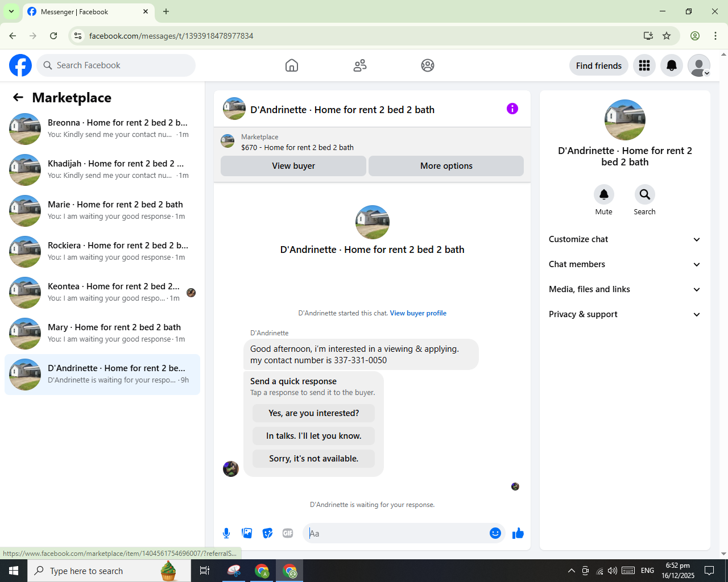Open Keontea's rental conversation
Screen dimensions: 728x582
pyautogui.click(x=102, y=293)
